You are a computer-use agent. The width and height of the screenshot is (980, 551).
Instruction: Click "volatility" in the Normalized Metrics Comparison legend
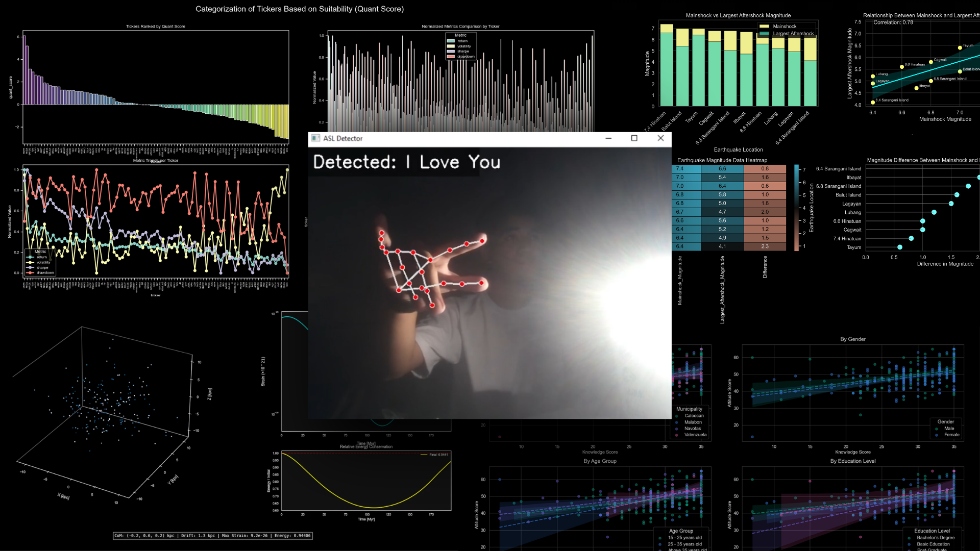pos(464,46)
